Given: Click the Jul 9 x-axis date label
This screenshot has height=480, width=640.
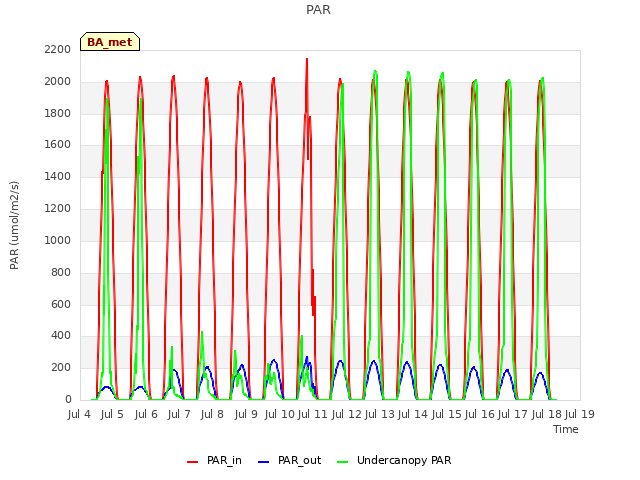Looking at the screenshot, I should click(246, 414).
